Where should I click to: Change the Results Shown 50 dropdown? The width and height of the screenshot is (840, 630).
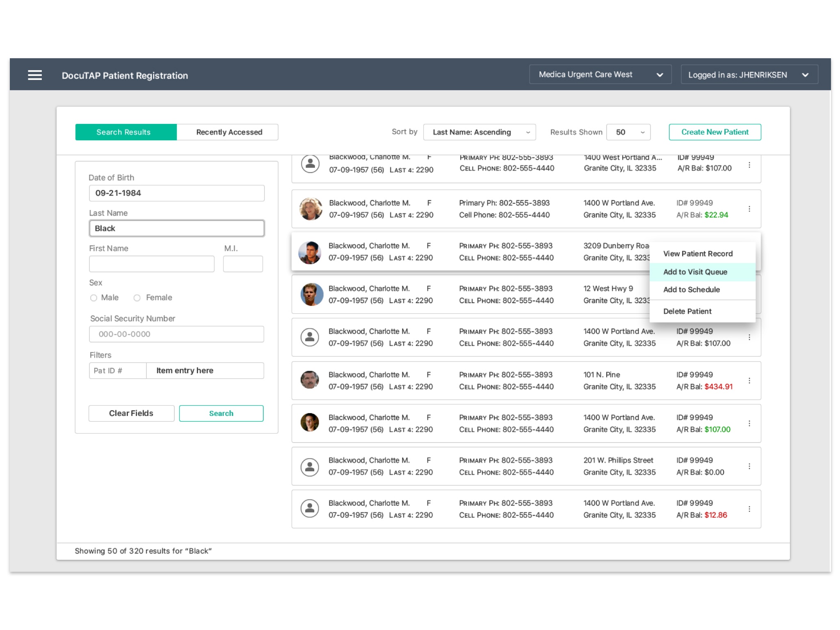coord(628,132)
